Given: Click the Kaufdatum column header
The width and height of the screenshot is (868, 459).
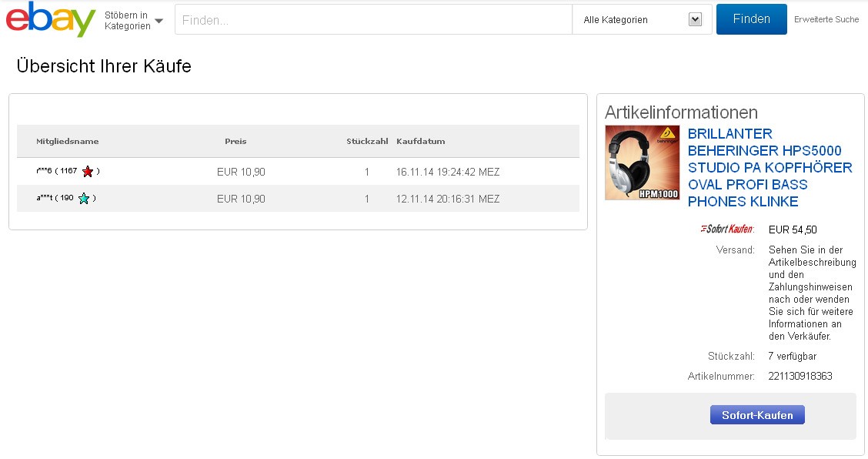Looking at the screenshot, I should pos(421,142).
